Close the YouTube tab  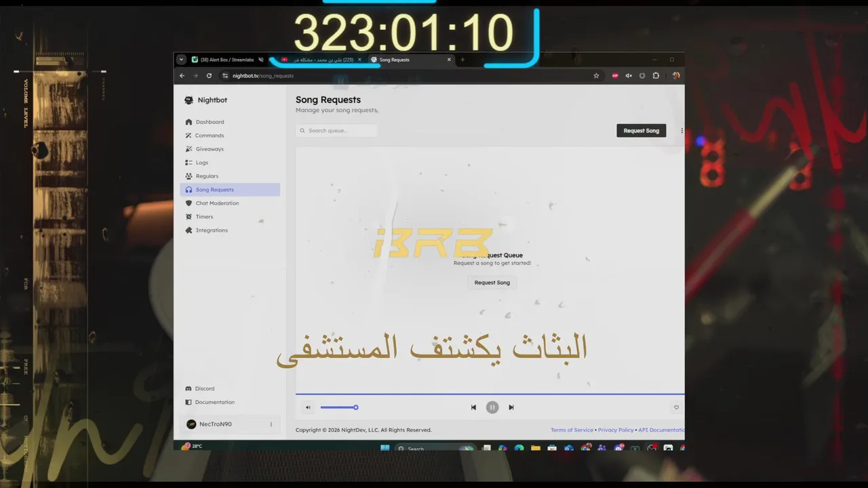359,60
